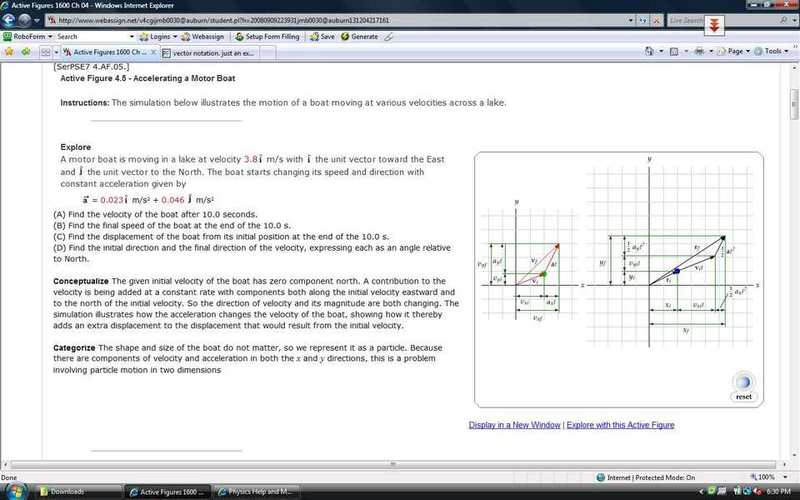Expand the address bar URL history dropdown

pyautogui.click(x=631, y=20)
